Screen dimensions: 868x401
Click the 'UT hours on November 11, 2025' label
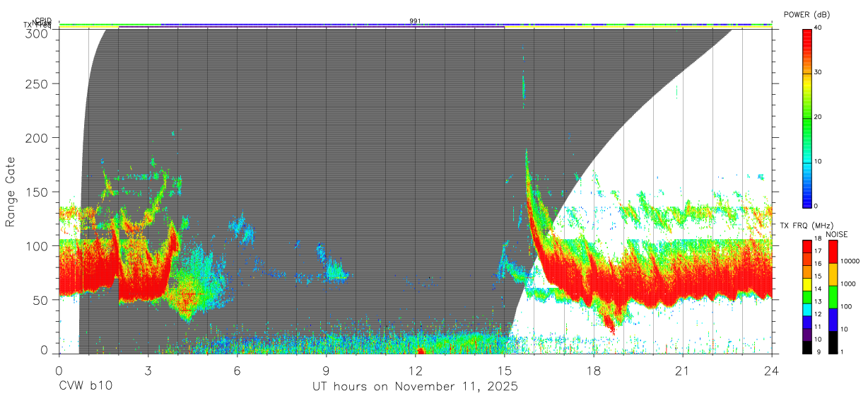click(415, 387)
